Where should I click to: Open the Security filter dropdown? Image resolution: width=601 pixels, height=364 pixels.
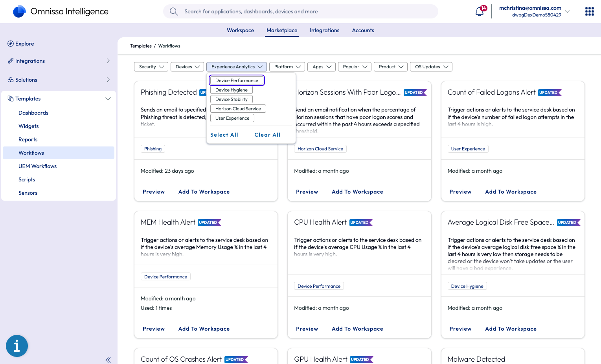click(151, 67)
